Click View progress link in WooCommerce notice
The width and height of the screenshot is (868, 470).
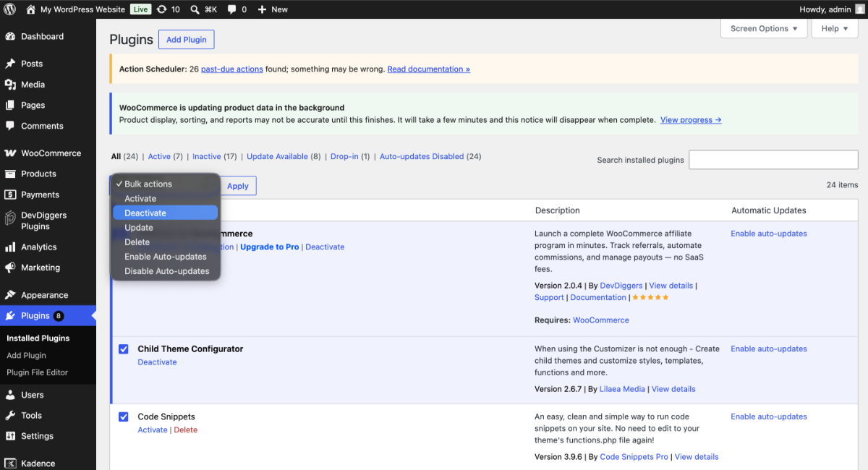click(691, 120)
